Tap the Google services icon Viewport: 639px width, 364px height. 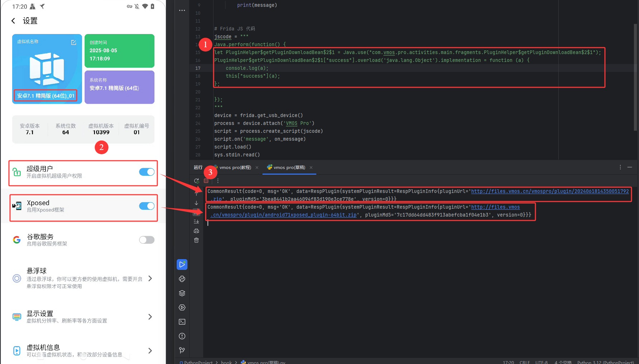coord(17,240)
